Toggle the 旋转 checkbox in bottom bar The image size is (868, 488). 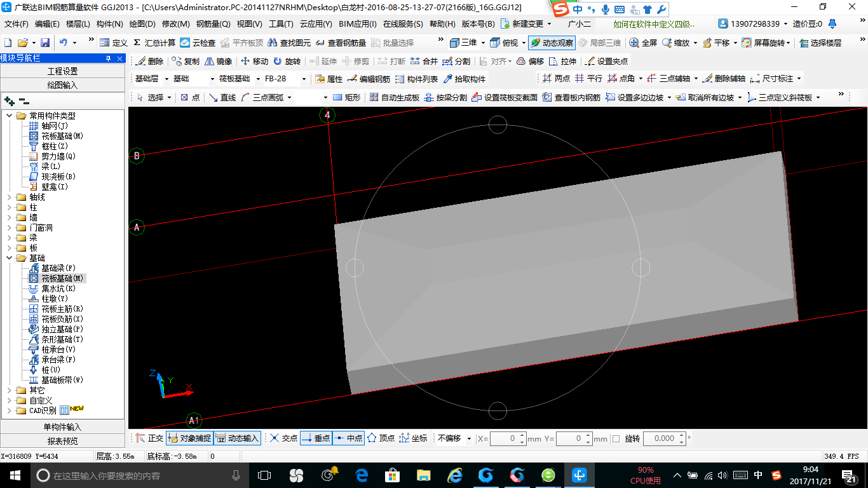[616, 438]
